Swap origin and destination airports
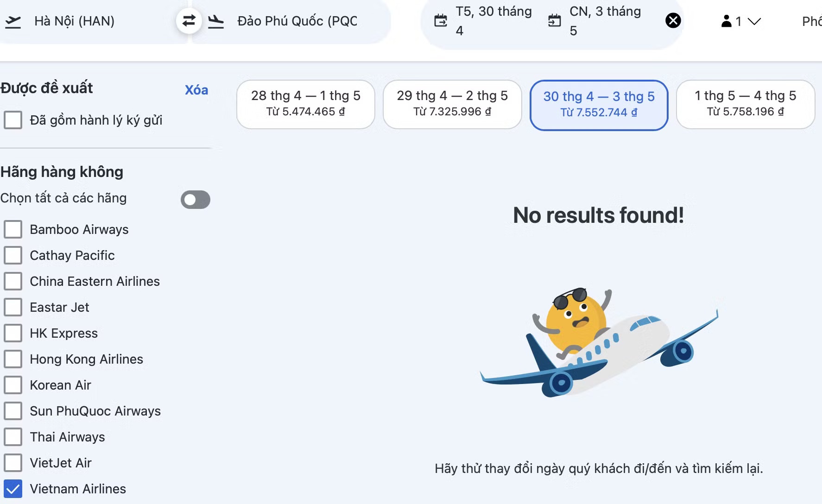822x504 pixels. 189,21
